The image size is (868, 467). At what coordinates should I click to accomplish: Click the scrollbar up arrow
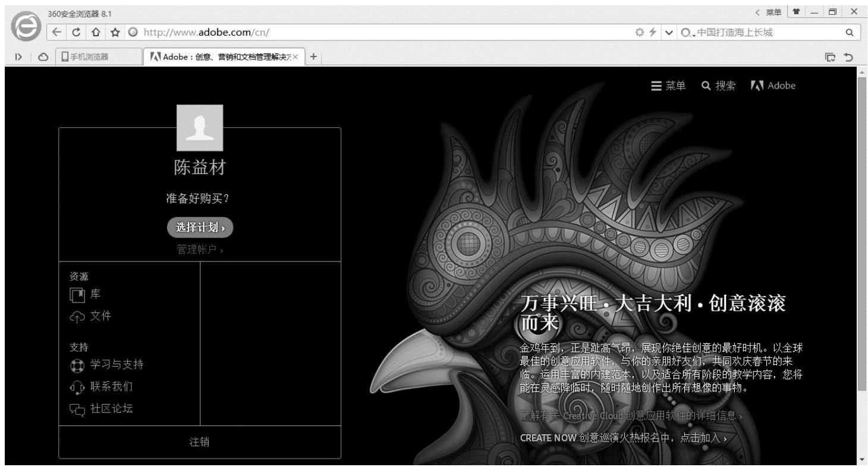pos(863,71)
